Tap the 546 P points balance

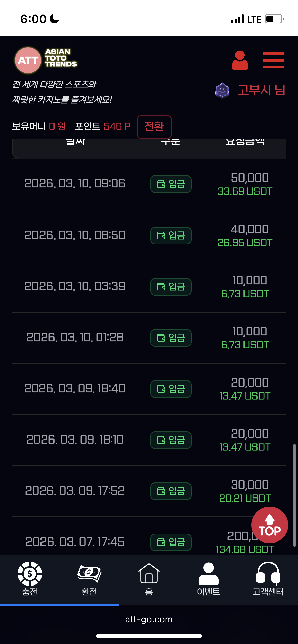click(x=117, y=126)
